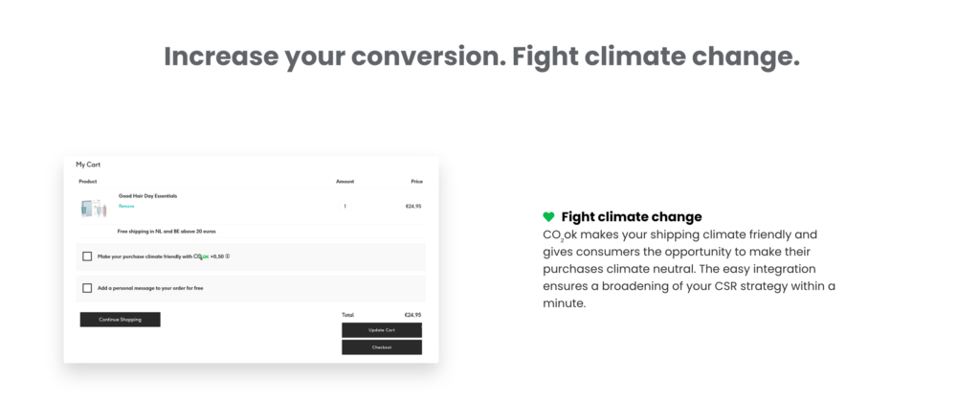Click the main conversion headline text
Image resolution: width=980 pixels, height=401 pixels.
click(481, 56)
